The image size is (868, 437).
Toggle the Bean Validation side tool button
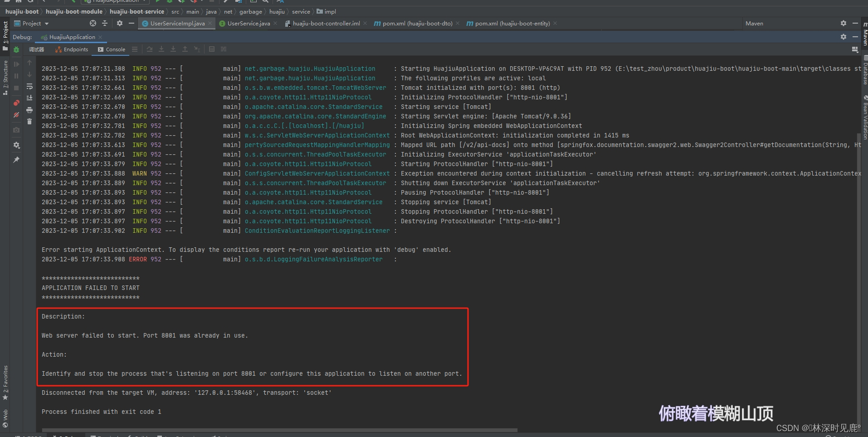865,117
